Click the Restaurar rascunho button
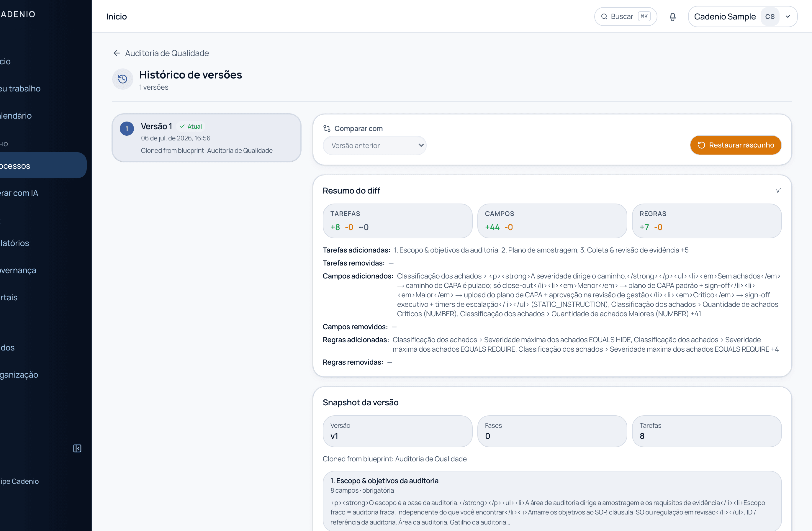The image size is (812, 531). (x=736, y=145)
